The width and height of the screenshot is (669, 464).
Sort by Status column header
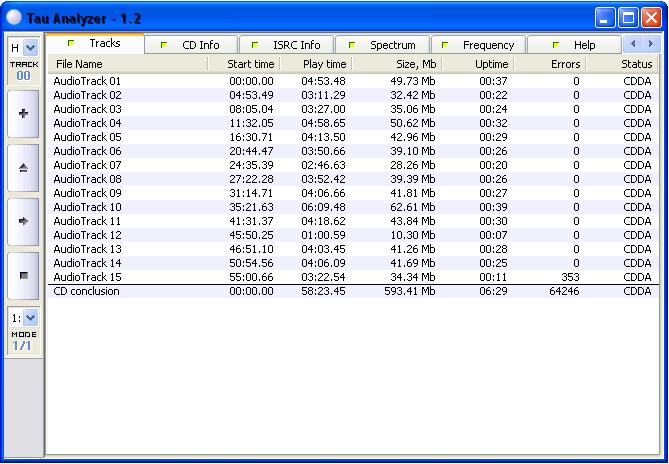pos(622,64)
